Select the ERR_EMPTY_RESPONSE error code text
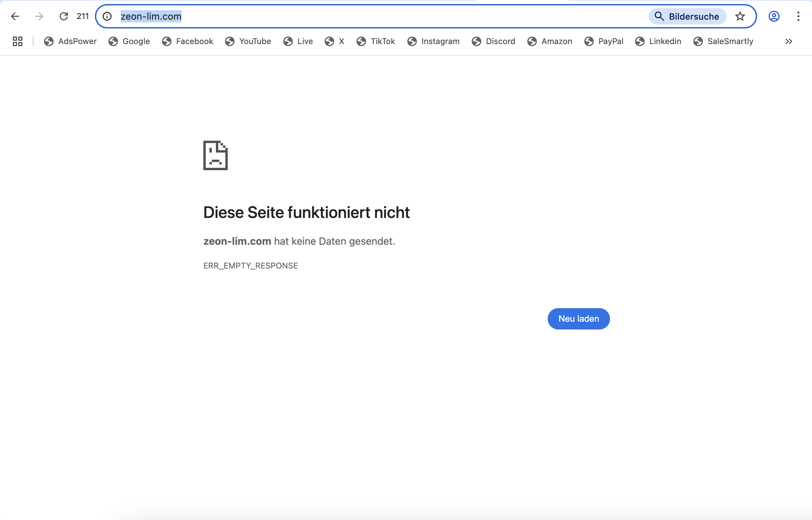 coord(250,266)
